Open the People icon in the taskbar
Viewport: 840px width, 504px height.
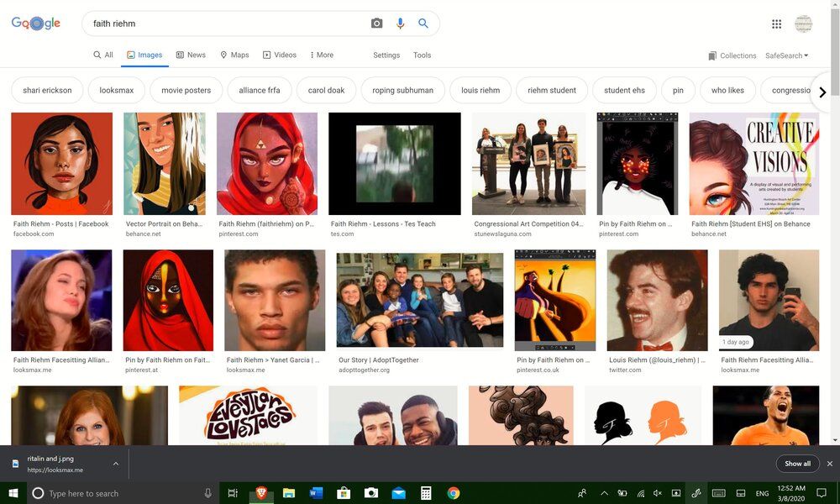582,493
